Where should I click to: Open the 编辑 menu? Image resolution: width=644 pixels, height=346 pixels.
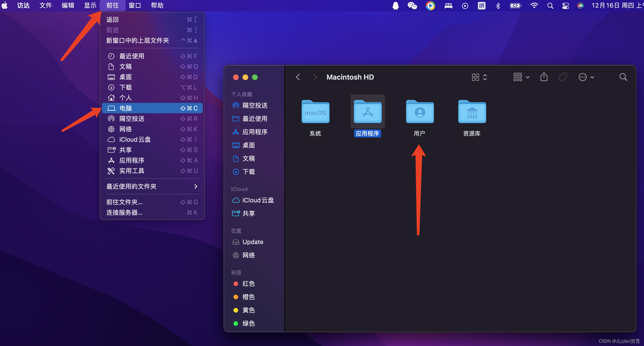coord(68,5)
